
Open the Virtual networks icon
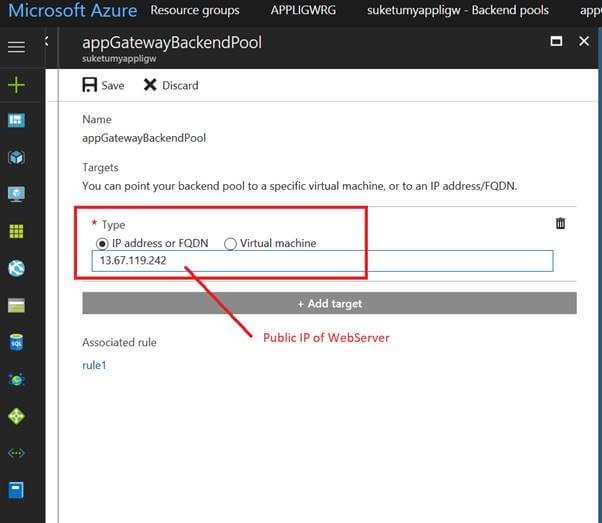[x=16, y=453]
